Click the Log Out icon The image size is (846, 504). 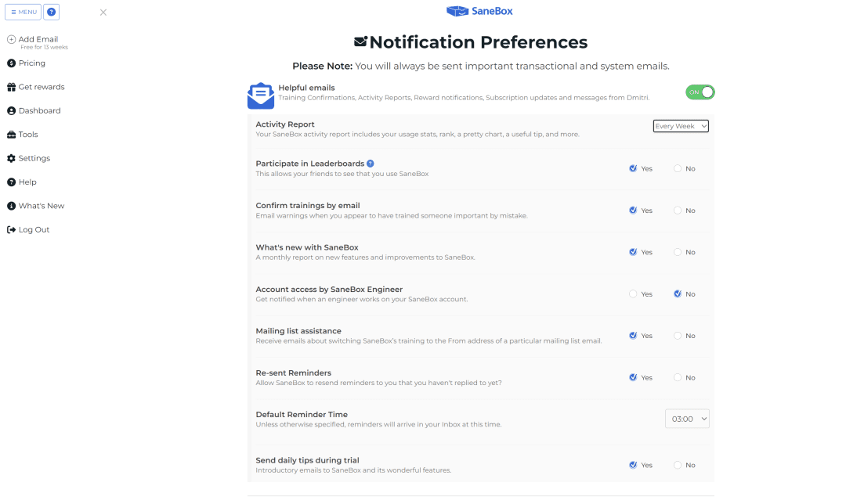(x=11, y=229)
